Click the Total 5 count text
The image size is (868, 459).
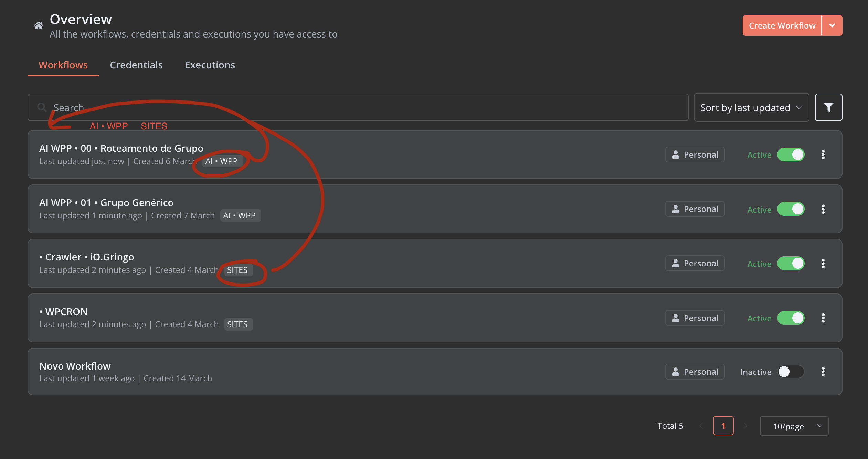coord(670,426)
